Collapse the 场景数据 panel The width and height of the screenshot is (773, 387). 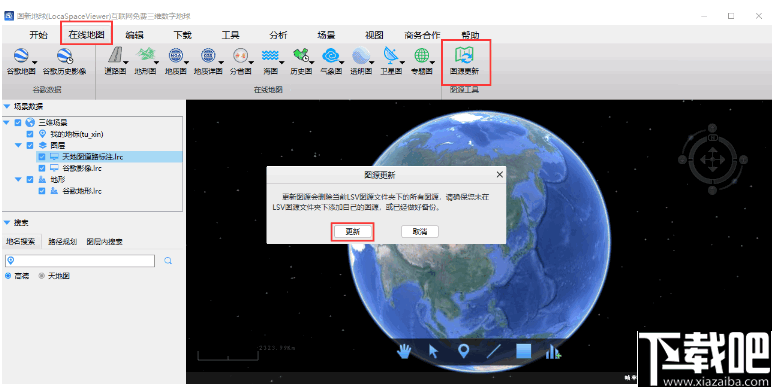click(7, 106)
